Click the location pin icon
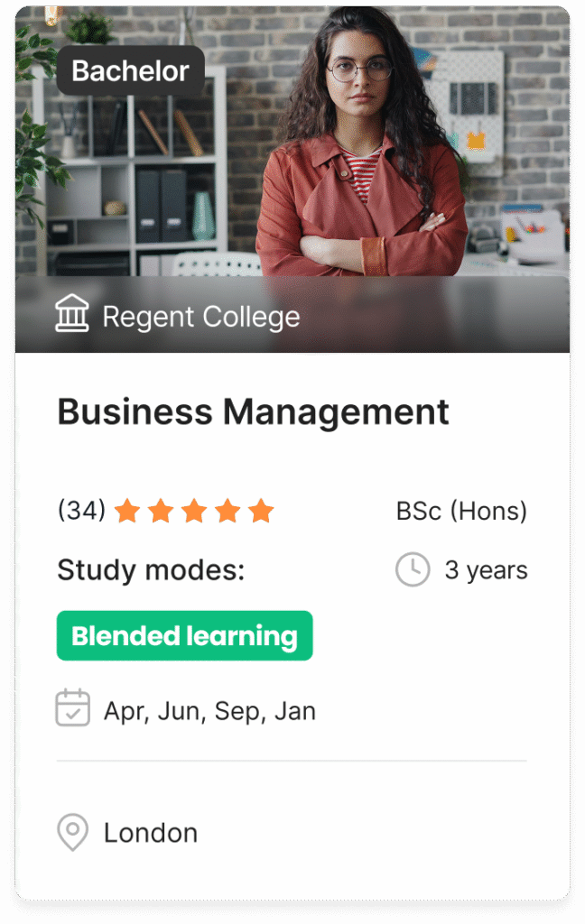This screenshot has height=924, width=585. point(72,832)
